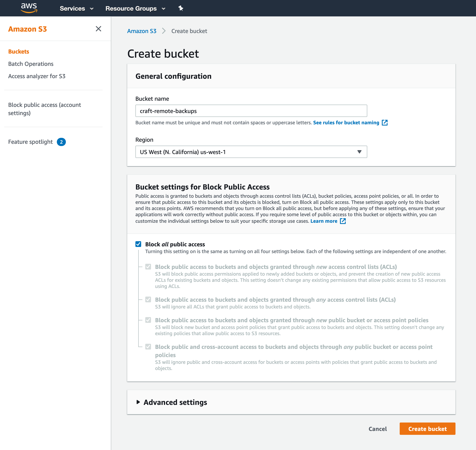Click the breadcrumb chevron separator
The height and width of the screenshot is (450, 476).
click(164, 31)
